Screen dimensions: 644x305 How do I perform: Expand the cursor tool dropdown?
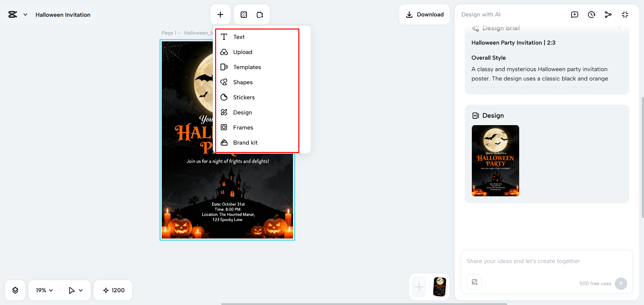80,290
